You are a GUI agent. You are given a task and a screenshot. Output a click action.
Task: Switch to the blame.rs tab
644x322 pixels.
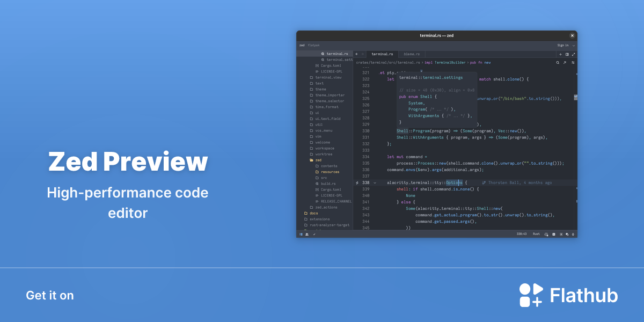point(412,54)
